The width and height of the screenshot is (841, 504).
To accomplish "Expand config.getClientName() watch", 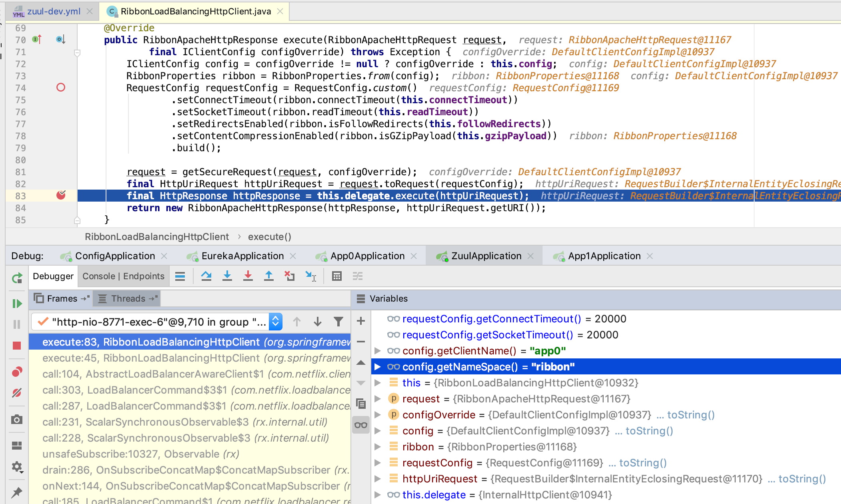I will pyautogui.click(x=377, y=351).
